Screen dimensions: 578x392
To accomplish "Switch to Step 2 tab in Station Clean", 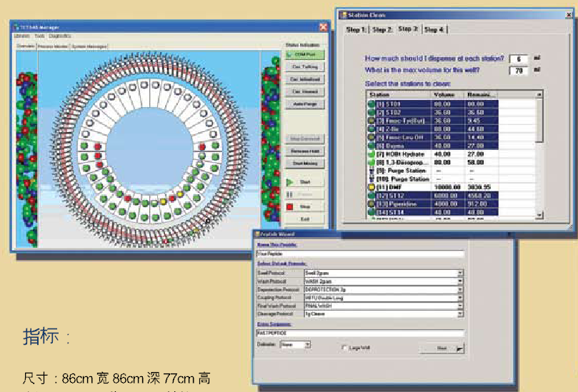I will pyautogui.click(x=382, y=30).
